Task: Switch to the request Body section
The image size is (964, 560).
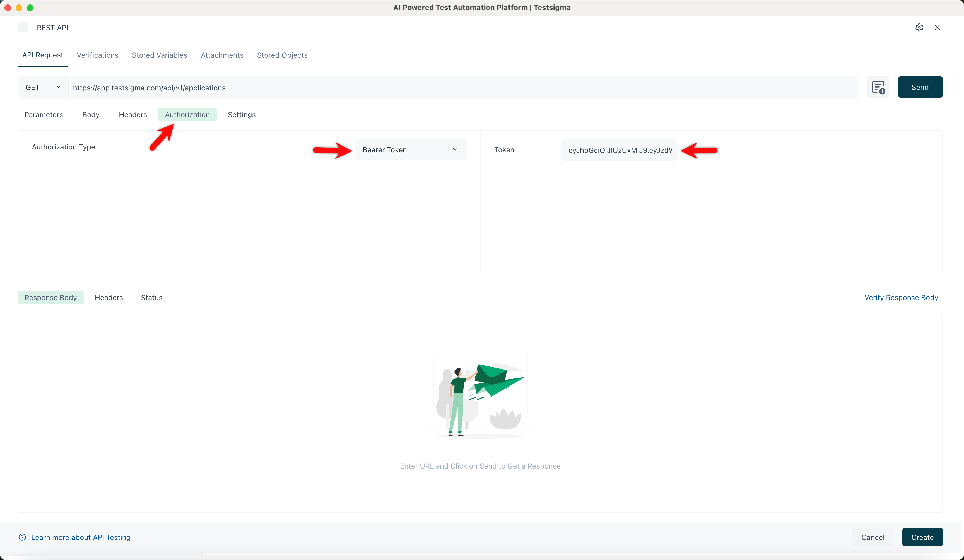Action: point(91,114)
